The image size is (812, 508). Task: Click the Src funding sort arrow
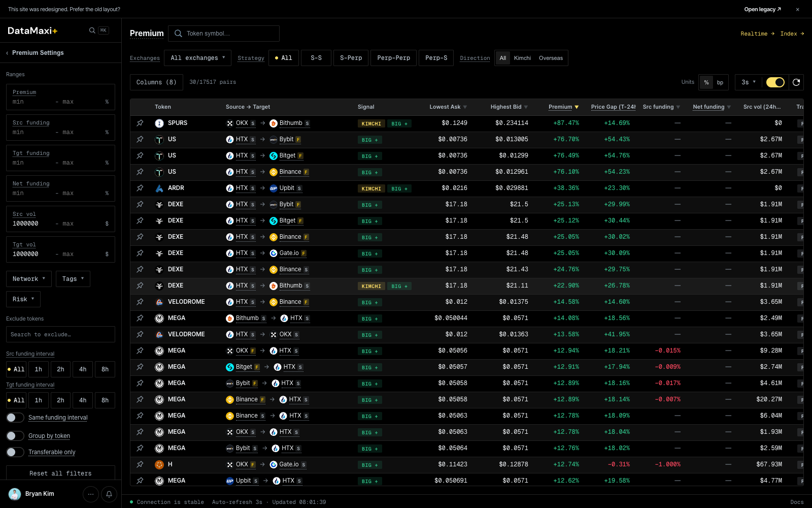(x=678, y=107)
